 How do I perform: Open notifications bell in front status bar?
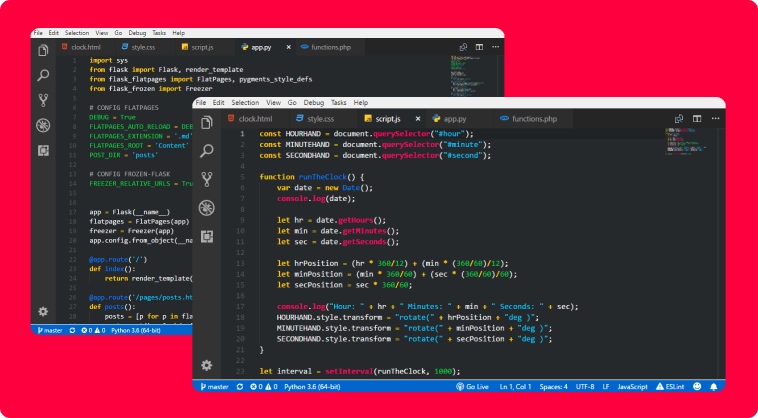[714, 387]
